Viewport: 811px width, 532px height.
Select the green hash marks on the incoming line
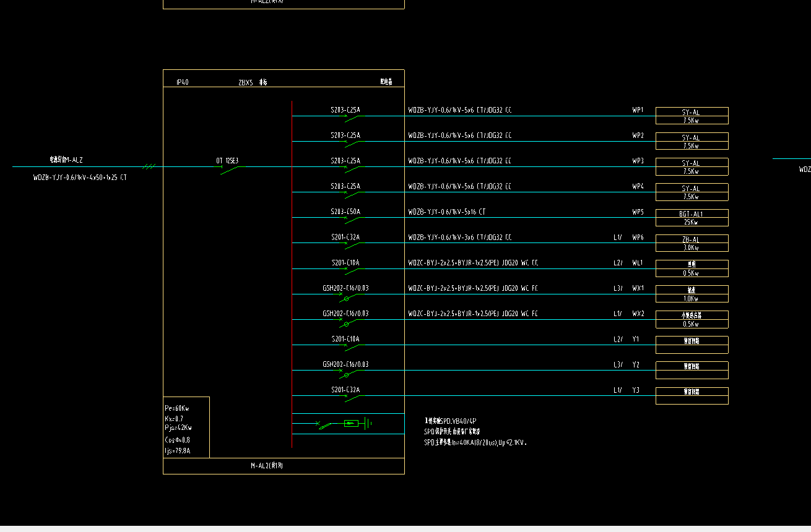pos(149,166)
